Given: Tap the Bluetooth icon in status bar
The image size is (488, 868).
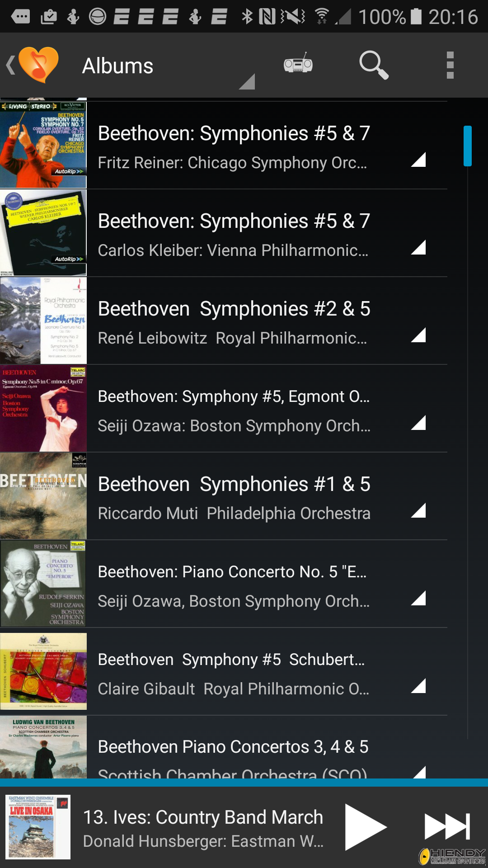Looking at the screenshot, I should pos(247,17).
